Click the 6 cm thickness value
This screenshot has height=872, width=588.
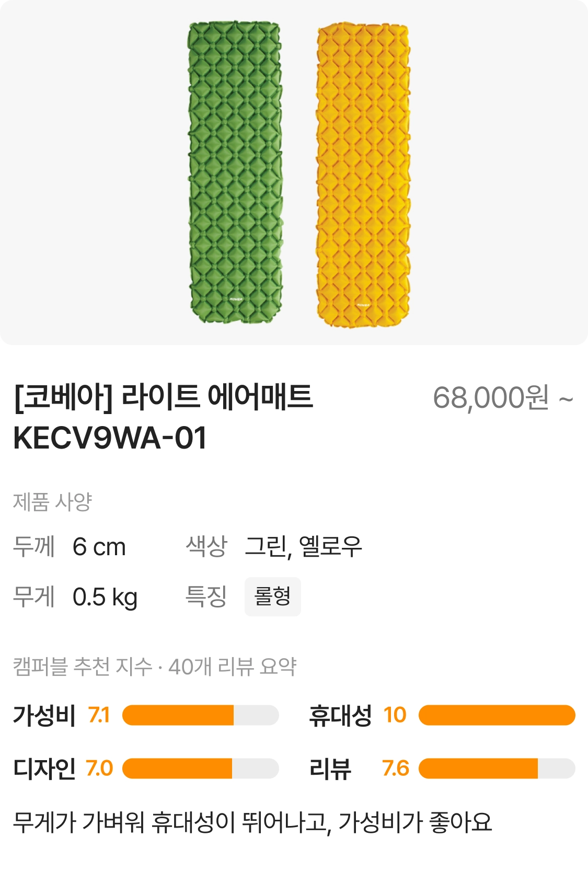pyautogui.click(x=99, y=547)
